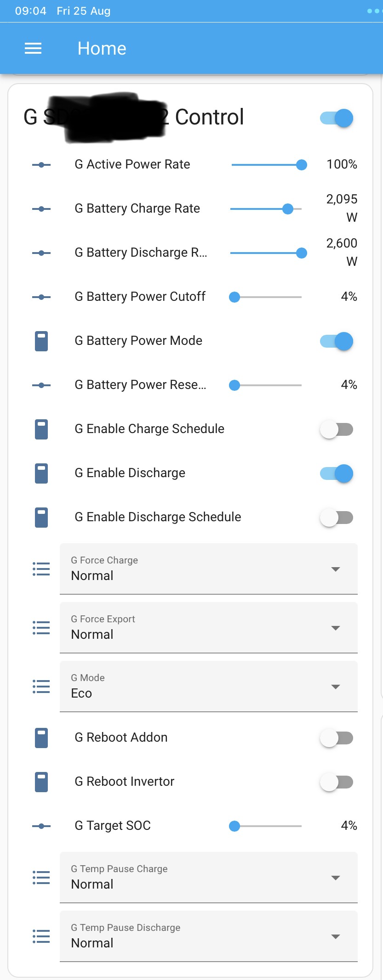The height and width of the screenshot is (980, 383).
Task: Click the G Battery Power Mode switch icon
Action: pos(41,341)
